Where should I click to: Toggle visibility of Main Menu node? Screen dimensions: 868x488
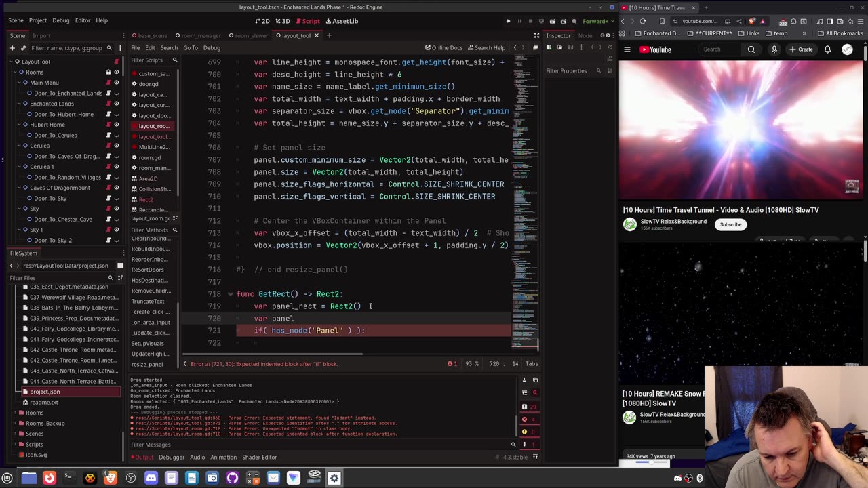[x=116, y=83]
